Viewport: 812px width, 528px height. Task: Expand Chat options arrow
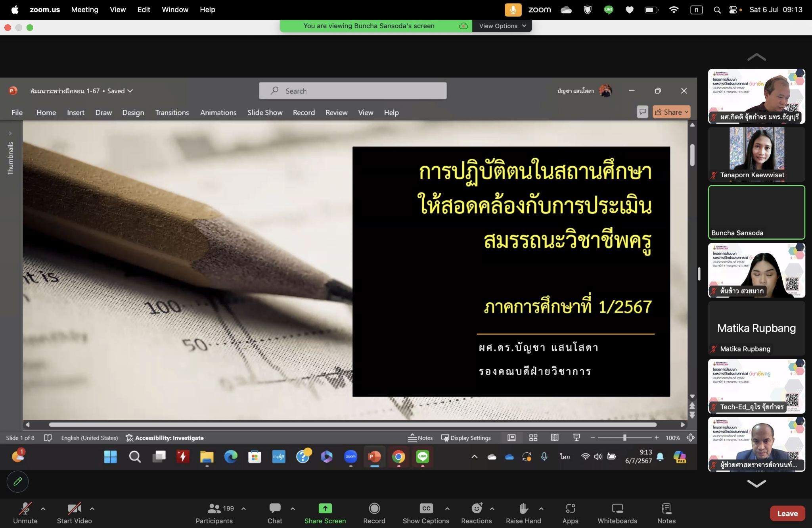coord(293,509)
